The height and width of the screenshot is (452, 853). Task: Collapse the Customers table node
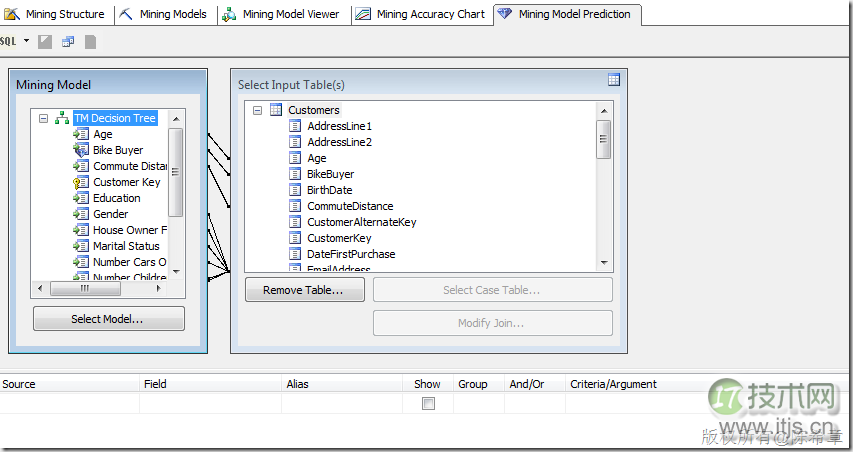[257, 110]
